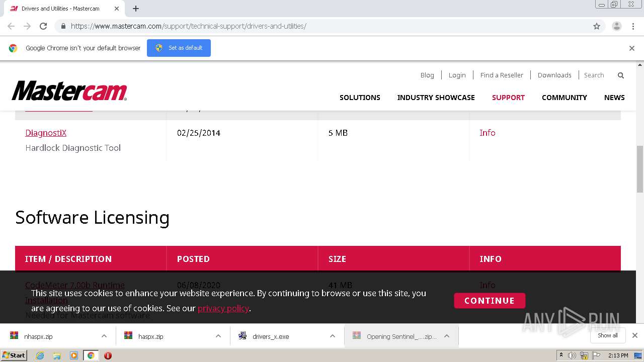Expand haspx.zip download options chevron

[218, 336]
